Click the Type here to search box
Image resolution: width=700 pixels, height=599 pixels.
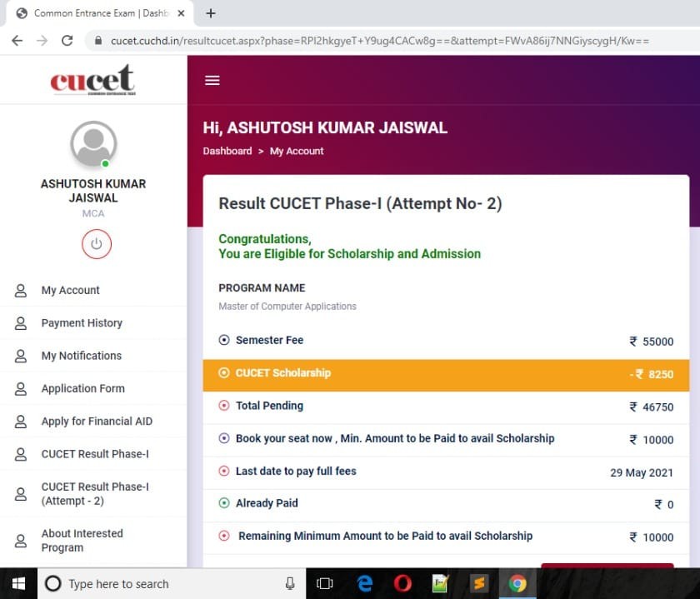[x=172, y=583]
